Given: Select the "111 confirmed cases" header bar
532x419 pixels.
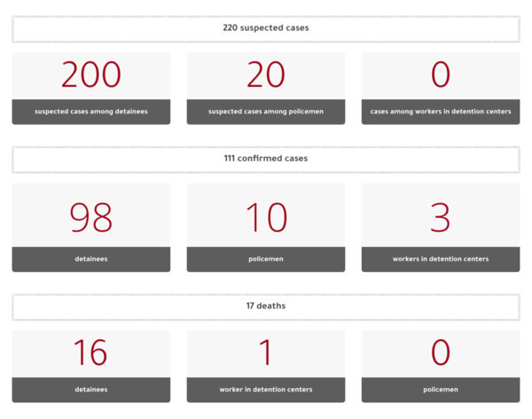Looking at the screenshot, I should coord(266,159).
